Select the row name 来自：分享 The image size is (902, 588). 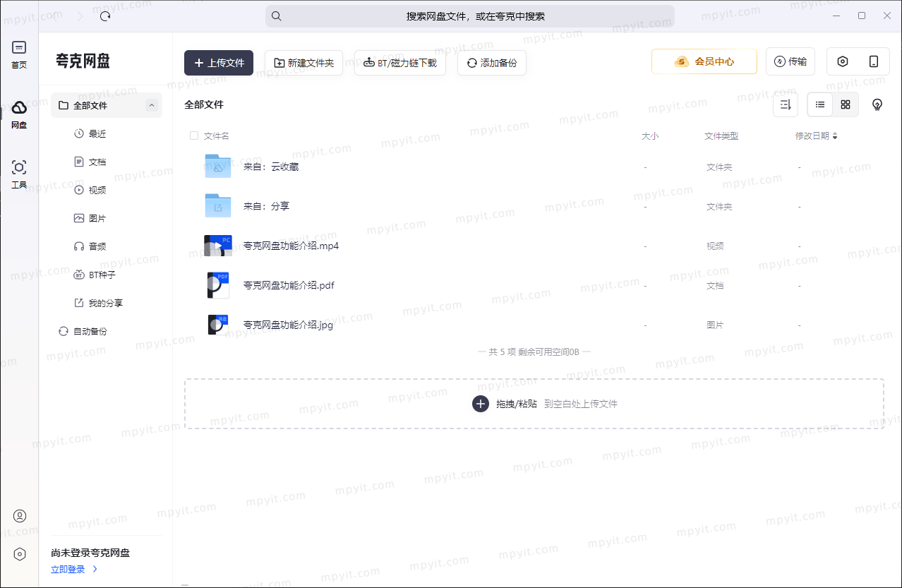point(267,206)
